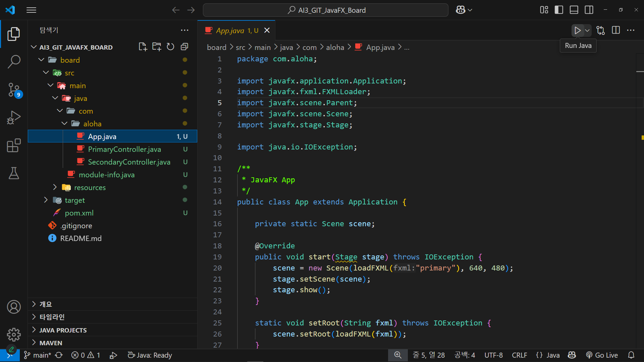Toggle the secondary side bar visibility
The image size is (644, 362).
pos(589,10)
